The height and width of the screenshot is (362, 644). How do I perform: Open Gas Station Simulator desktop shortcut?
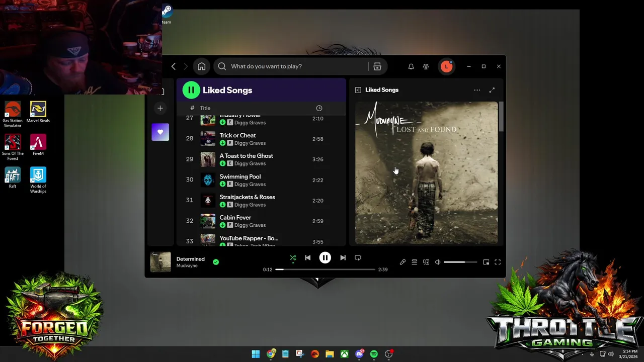(13, 115)
